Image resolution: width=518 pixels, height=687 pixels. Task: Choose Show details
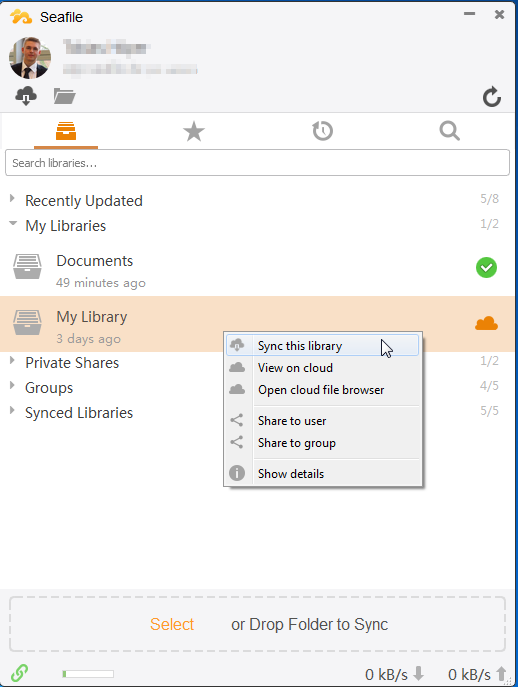coord(323,473)
